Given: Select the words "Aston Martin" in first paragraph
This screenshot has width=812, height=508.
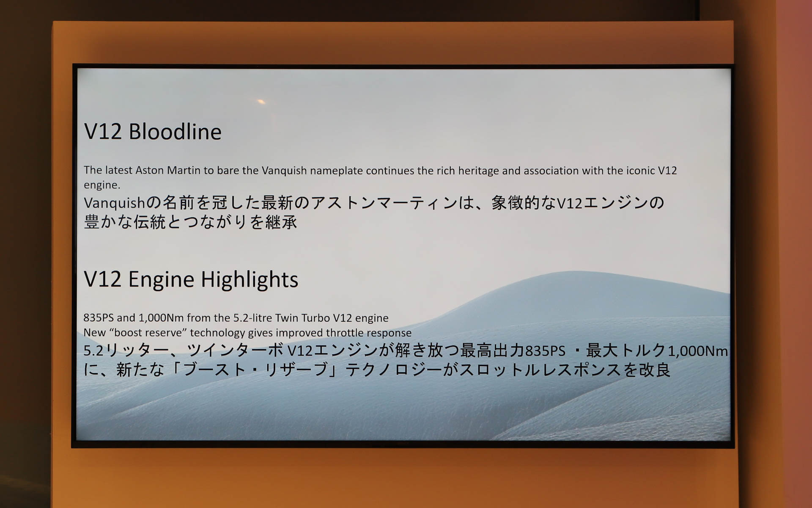Looking at the screenshot, I should 167,170.
